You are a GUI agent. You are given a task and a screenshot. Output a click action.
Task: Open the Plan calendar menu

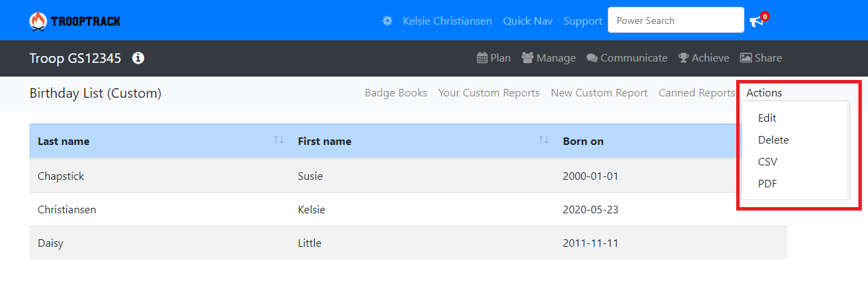494,58
